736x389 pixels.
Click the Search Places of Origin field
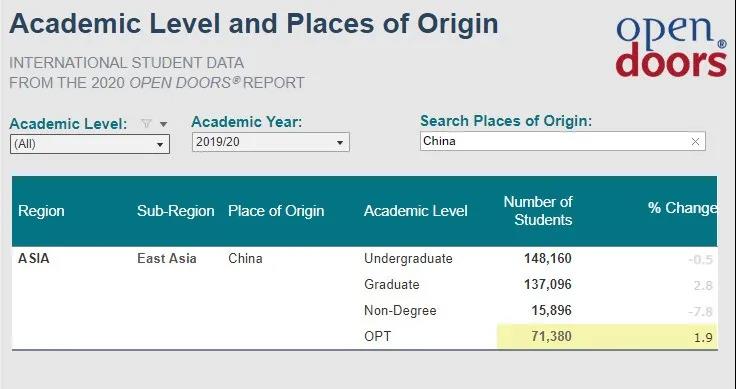tap(562, 141)
